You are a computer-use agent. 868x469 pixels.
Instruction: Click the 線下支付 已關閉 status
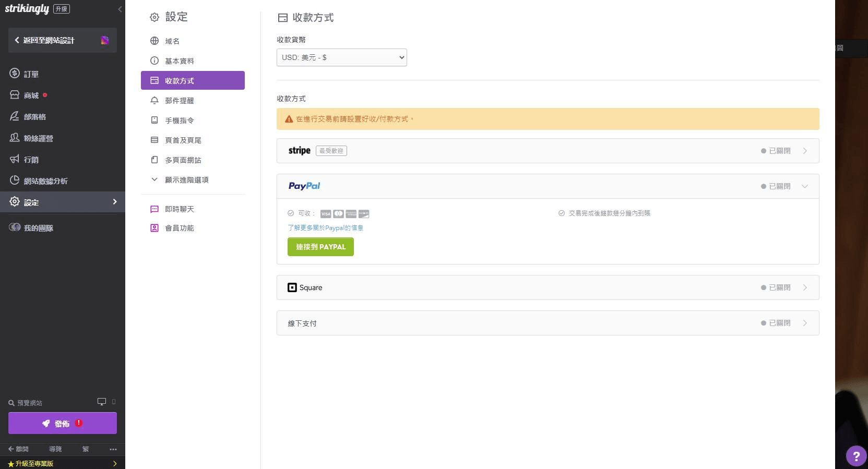(776, 323)
